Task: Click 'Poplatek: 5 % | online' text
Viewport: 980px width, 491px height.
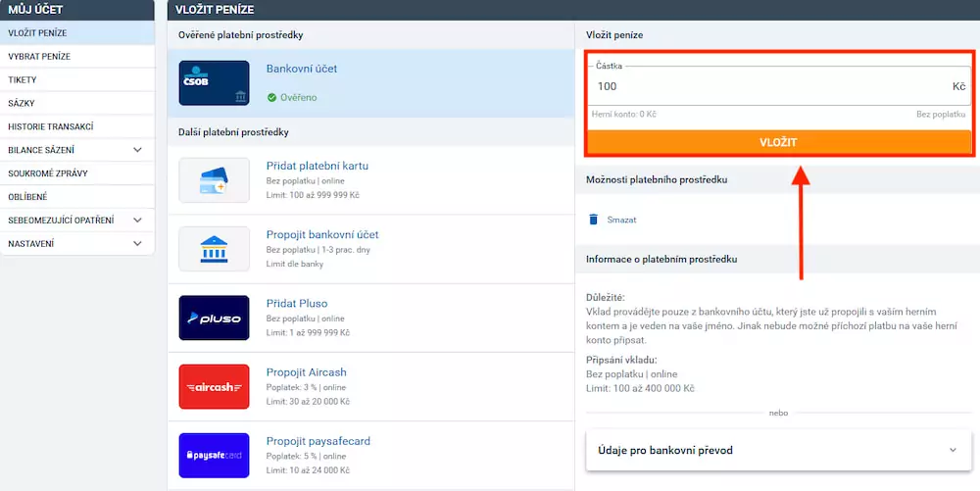Action: pos(306,456)
